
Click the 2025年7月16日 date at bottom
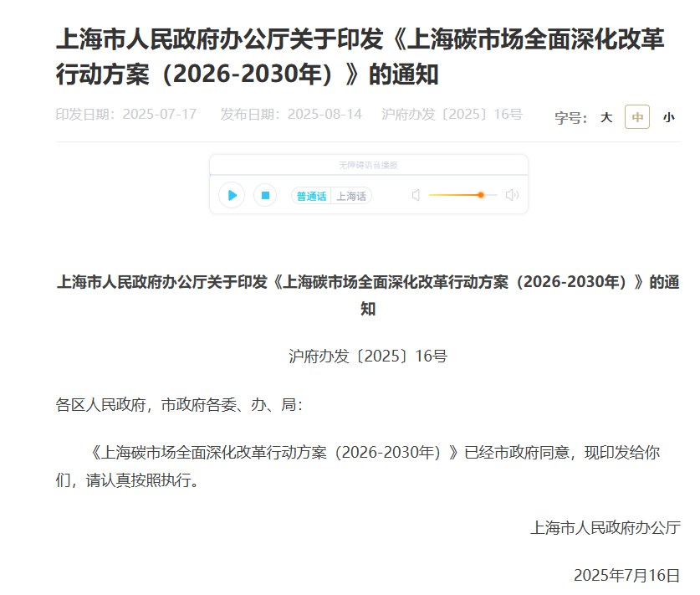coord(626,575)
